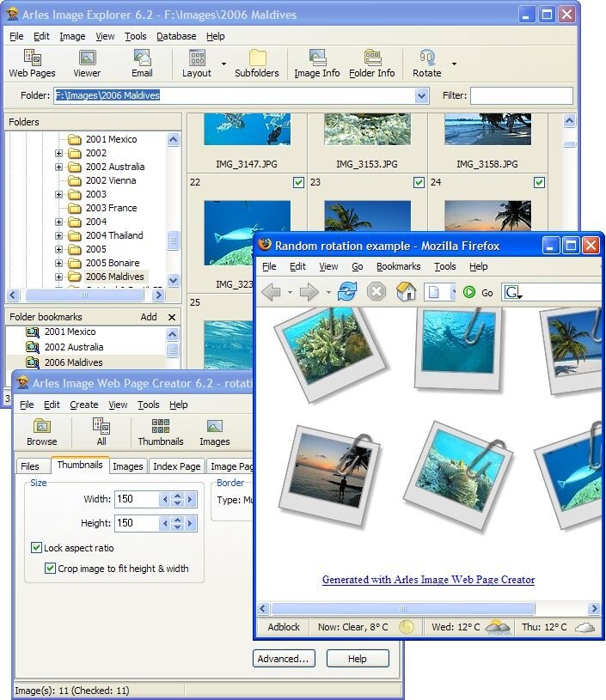Go forward in Firefox
Viewport: 606px width, 700px height.
click(x=309, y=292)
